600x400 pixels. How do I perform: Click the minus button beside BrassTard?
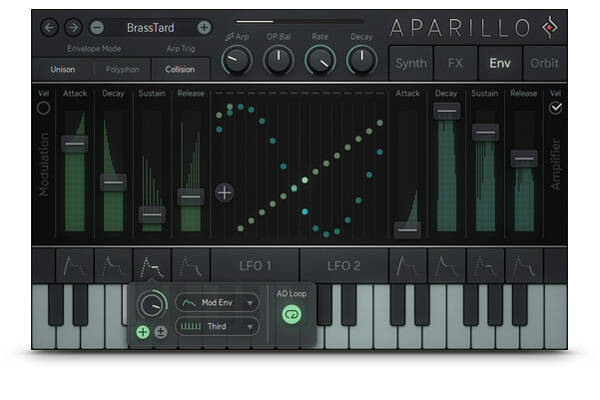97,28
